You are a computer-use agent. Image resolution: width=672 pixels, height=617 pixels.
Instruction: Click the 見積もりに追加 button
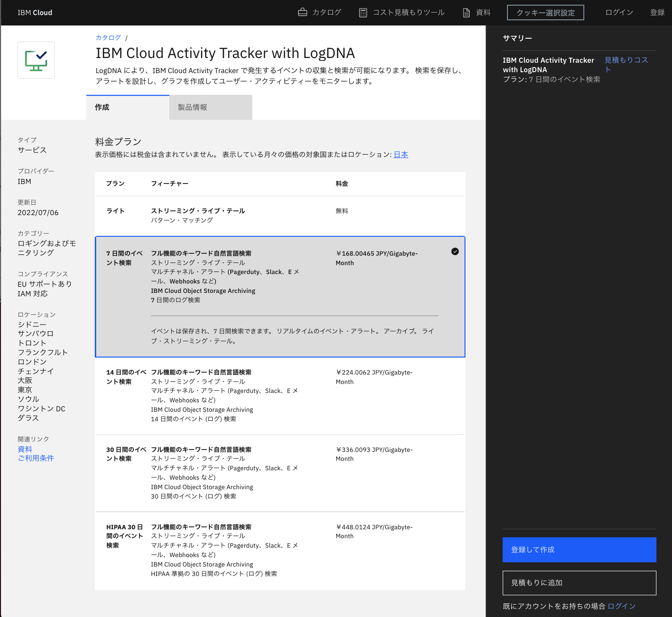click(579, 583)
